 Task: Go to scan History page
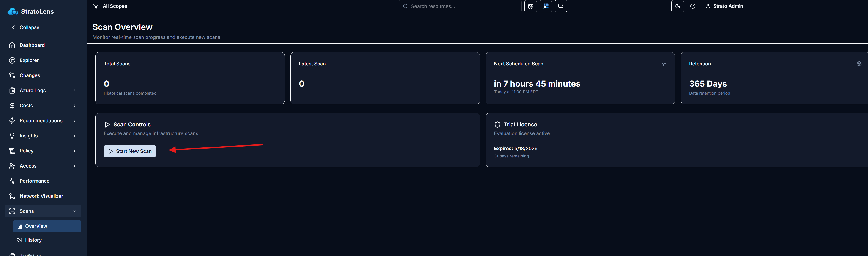click(x=33, y=240)
